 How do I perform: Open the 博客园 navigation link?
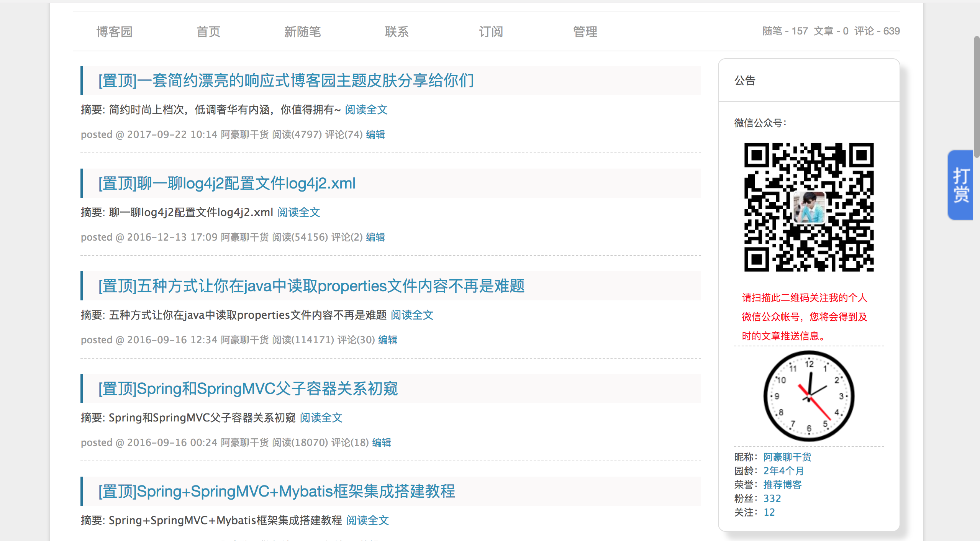pos(114,31)
